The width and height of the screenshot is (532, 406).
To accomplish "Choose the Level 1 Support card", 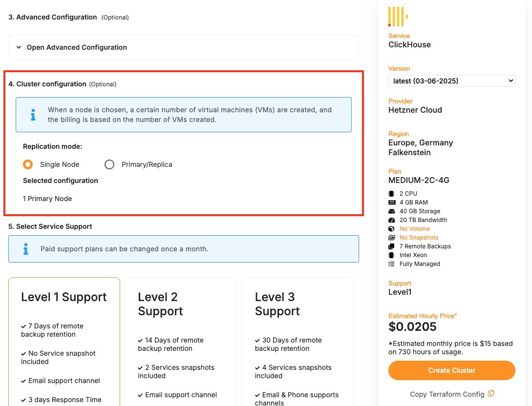I will point(64,342).
